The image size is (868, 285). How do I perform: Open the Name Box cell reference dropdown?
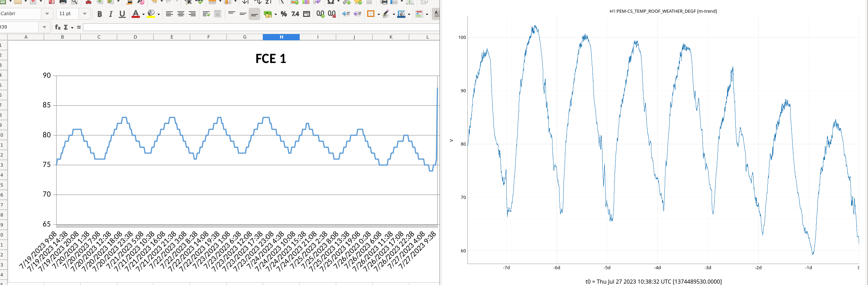[44, 27]
